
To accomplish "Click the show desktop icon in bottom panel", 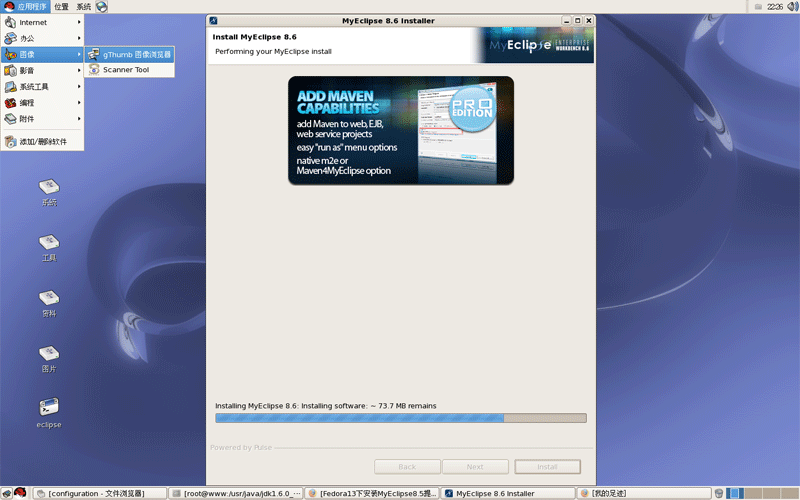I will click(6, 493).
